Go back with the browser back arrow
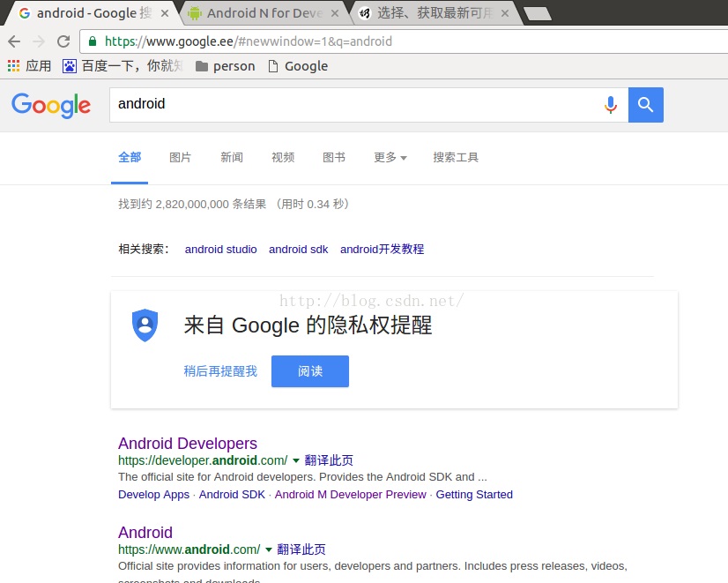The image size is (728, 583). [14, 41]
